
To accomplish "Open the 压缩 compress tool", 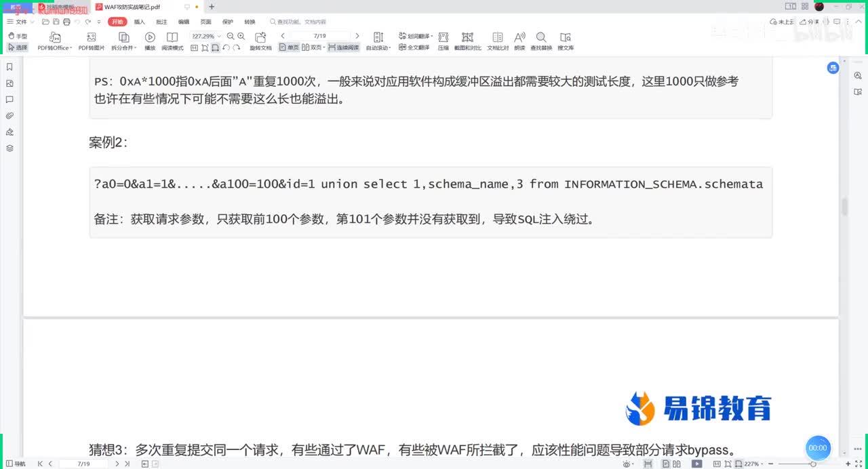I will (x=443, y=41).
